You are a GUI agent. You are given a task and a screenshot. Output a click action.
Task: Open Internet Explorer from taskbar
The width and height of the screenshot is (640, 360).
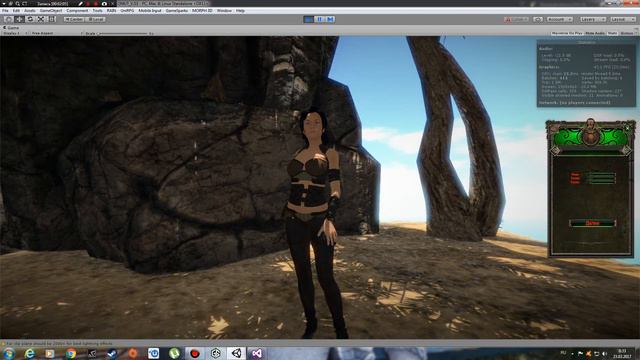tap(29, 353)
